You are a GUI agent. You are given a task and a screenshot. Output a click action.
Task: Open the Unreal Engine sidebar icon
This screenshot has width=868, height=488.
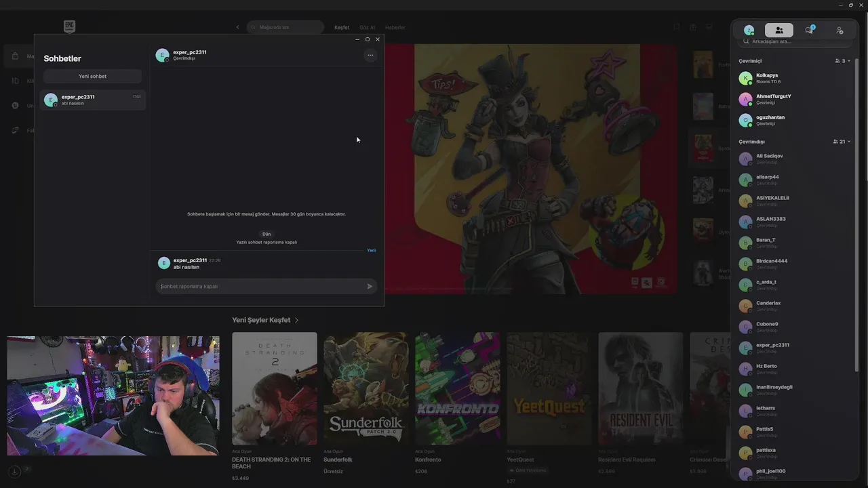pos(16,105)
